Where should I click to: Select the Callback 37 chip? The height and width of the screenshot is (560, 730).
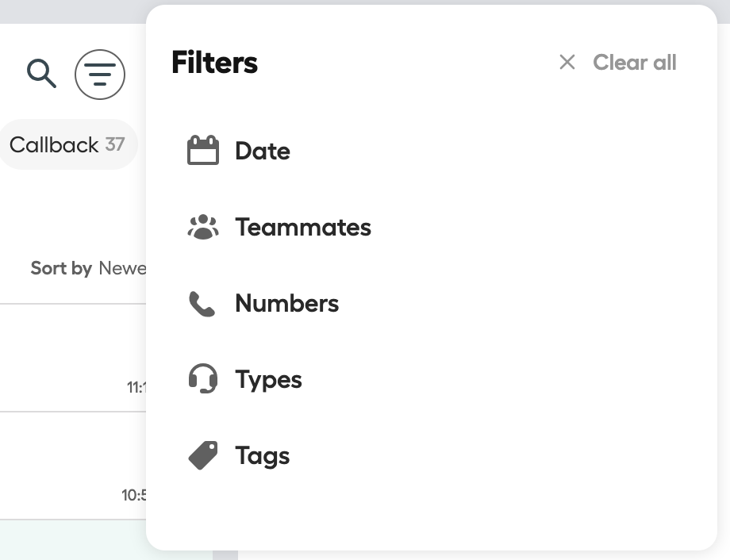point(68,145)
